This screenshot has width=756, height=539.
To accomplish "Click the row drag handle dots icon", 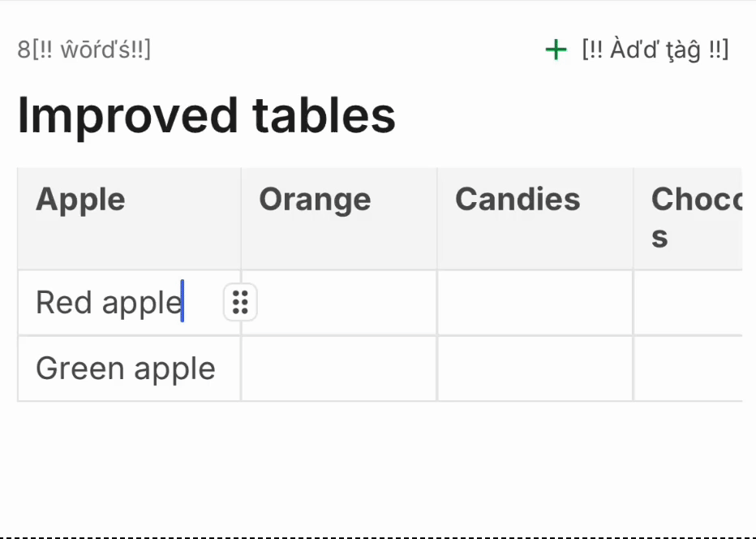I will [240, 303].
